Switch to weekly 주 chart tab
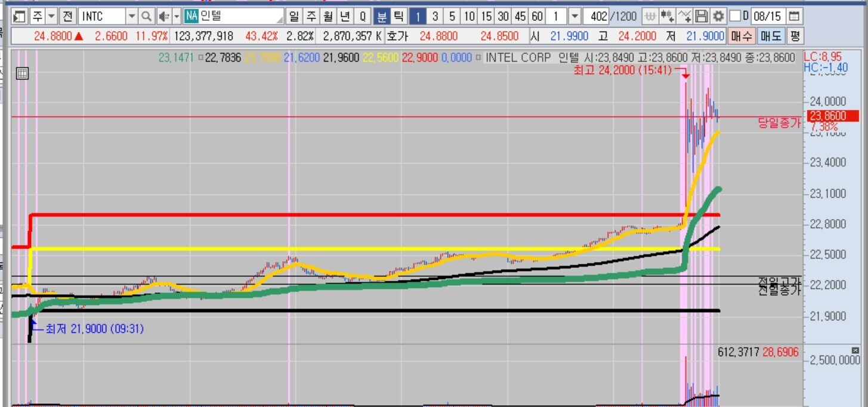 pos(311,16)
